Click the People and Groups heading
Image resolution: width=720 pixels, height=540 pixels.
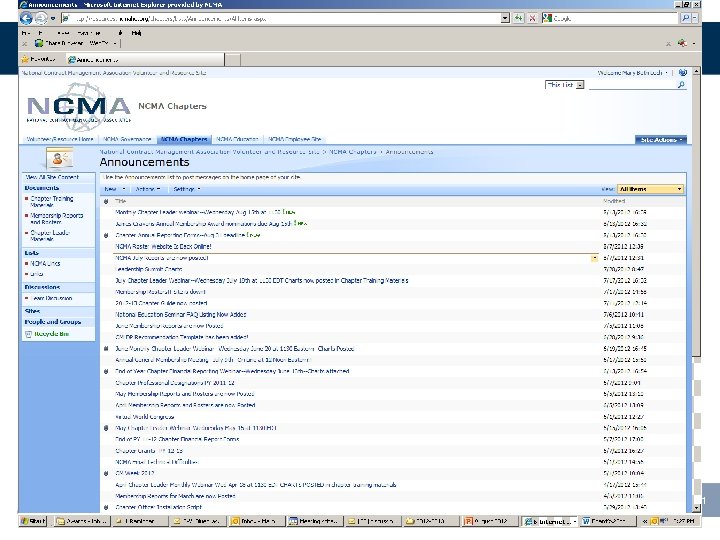coord(53,322)
